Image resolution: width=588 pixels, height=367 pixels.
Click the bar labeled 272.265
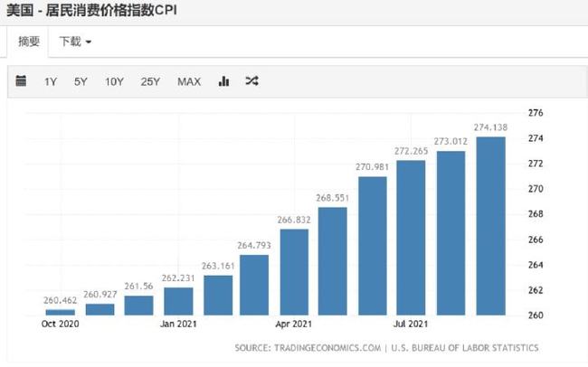(411, 238)
